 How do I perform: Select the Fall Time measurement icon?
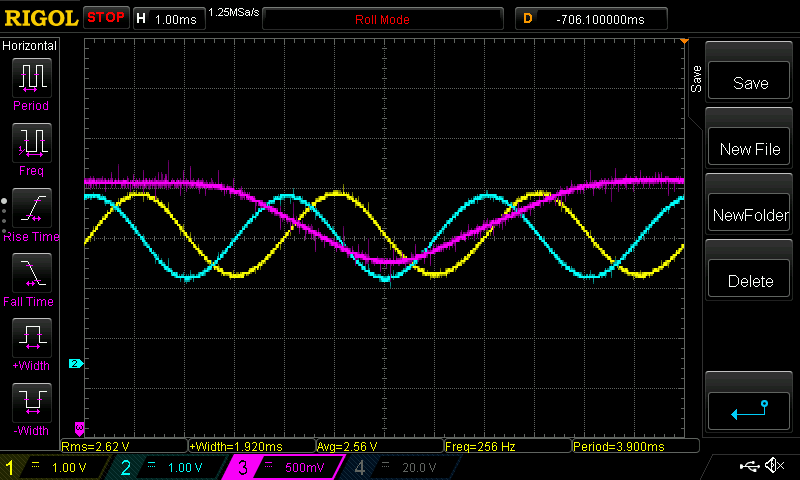tap(32, 272)
